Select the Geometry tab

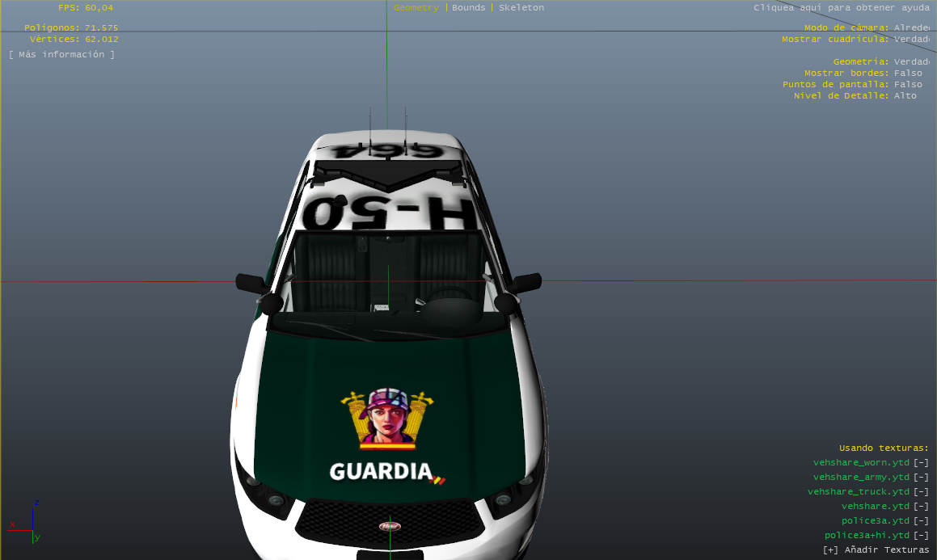pyautogui.click(x=416, y=7)
